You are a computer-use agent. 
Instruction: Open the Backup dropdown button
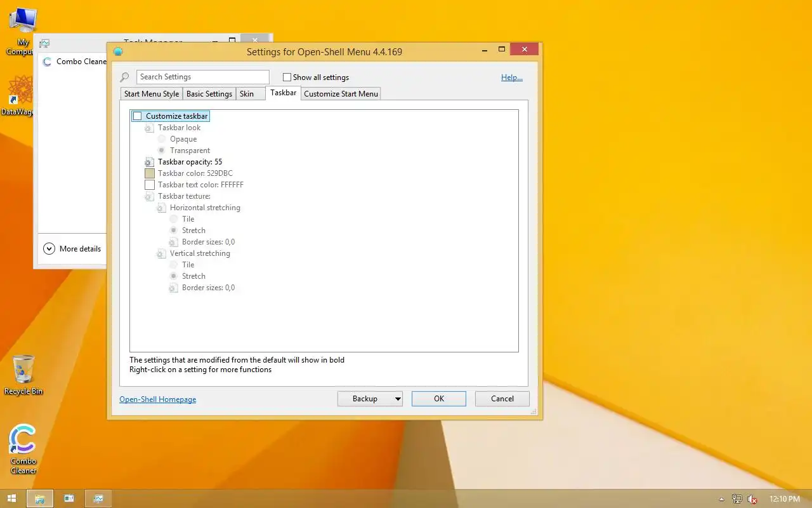(x=370, y=399)
